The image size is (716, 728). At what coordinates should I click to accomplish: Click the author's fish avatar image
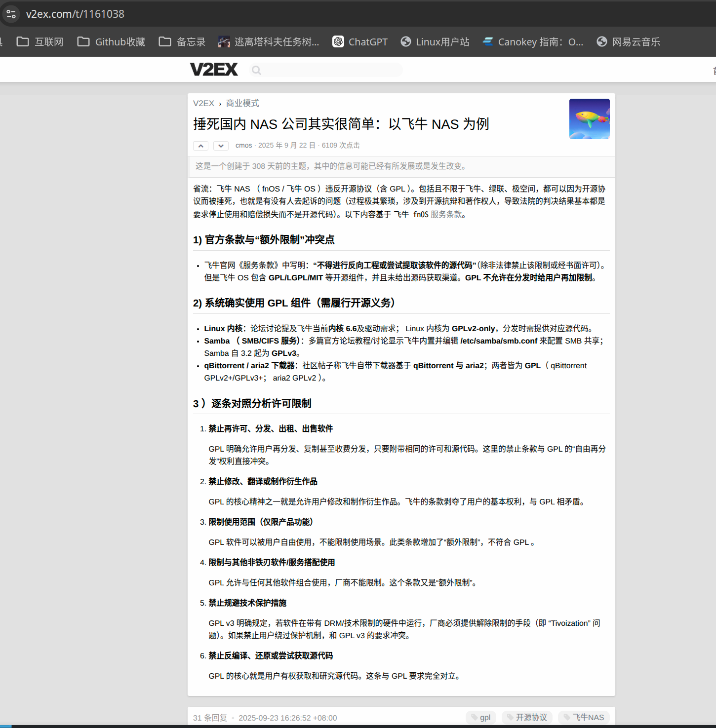coord(589,119)
